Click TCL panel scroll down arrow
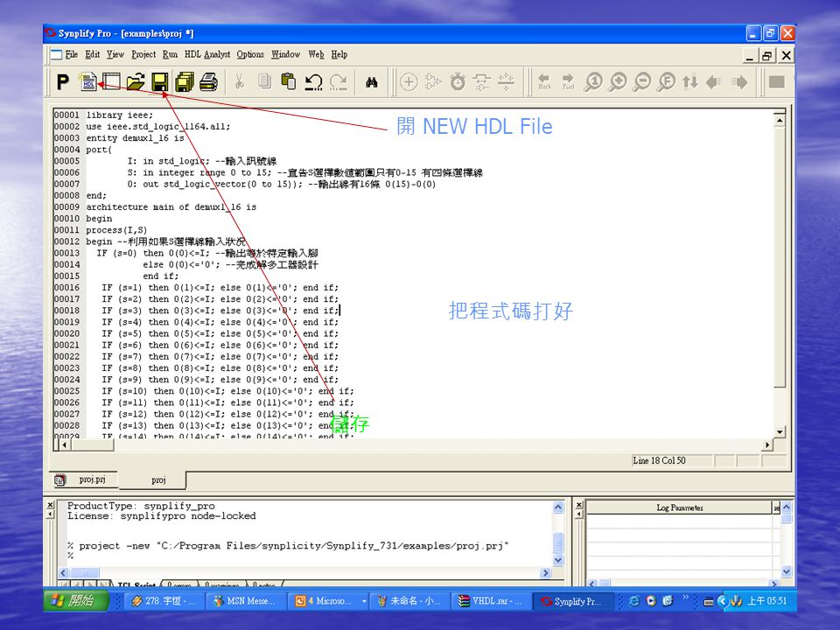This screenshot has width=840, height=630. click(x=557, y=560)
